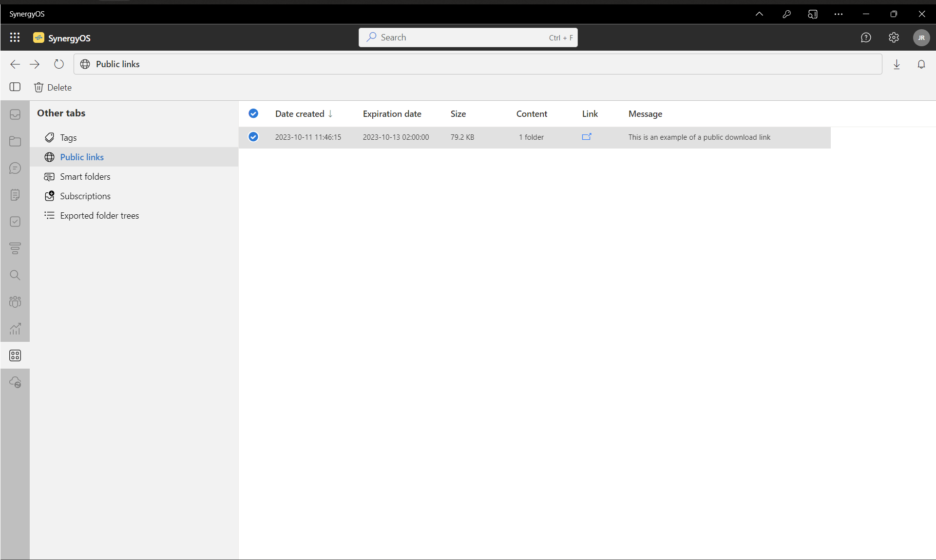Go back with the left arrow
Viewport: 936px width, 560px height.
click(x=15, y=64)
